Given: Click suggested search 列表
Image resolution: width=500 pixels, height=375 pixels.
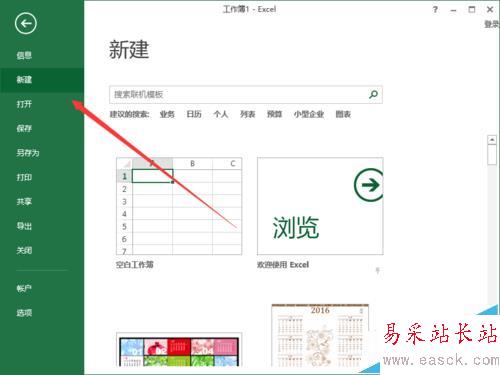Looking at the screenshot, I should [x=248, y=114].
